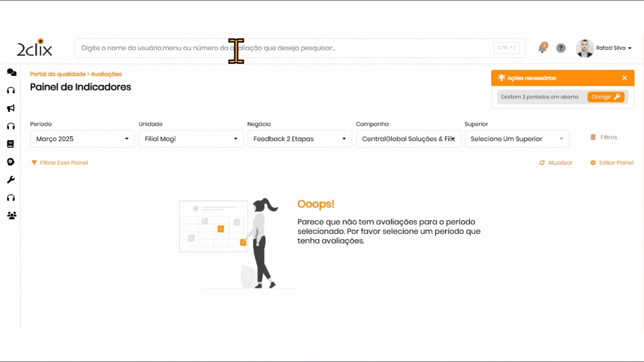
Task: Click the 2clix logo
Action: click(35, 48)
